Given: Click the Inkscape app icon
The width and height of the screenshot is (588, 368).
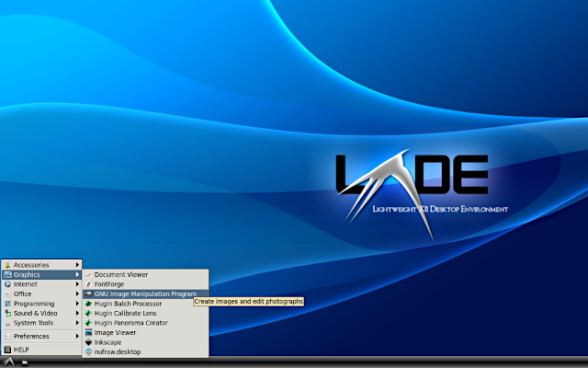Looking at the screenshot, I should (88, 342).
